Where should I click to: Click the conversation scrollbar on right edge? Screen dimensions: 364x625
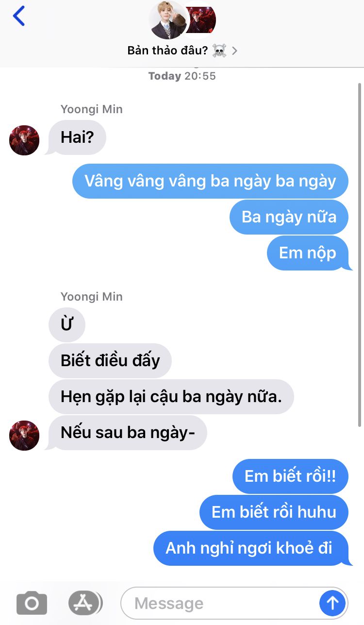pos(359,255)
